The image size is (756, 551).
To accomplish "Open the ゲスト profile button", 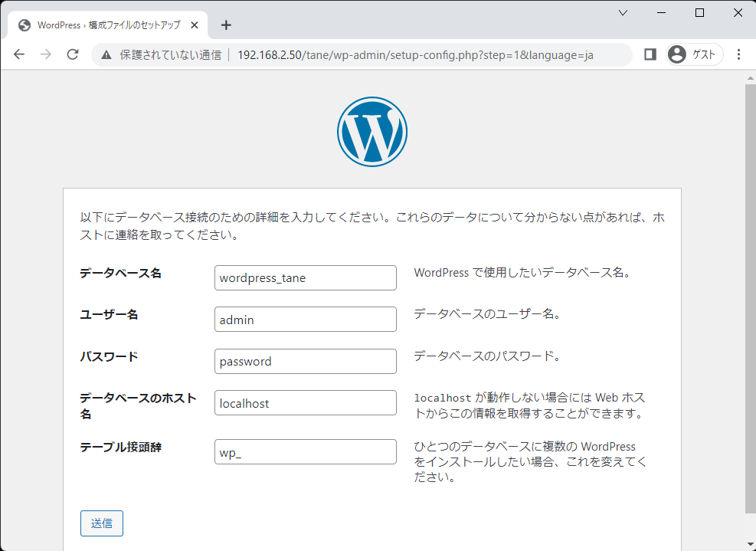I will pyautogui.click(x=694, y=54).
